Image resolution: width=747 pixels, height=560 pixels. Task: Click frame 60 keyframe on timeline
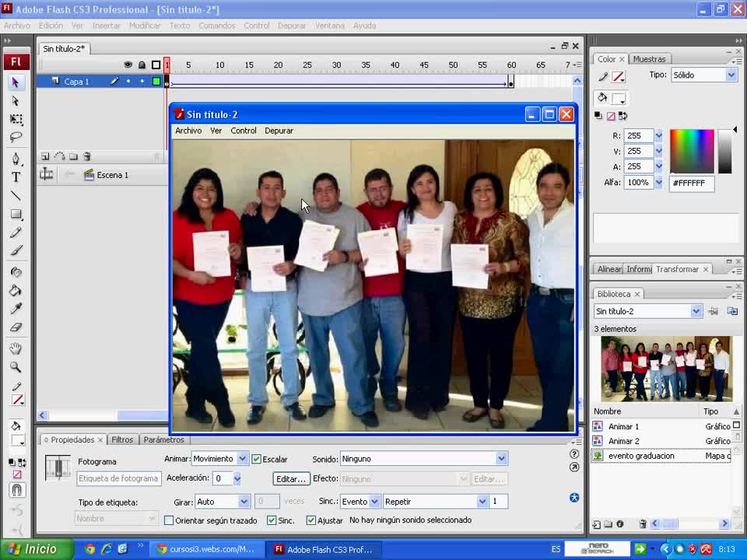click(510, 82)
